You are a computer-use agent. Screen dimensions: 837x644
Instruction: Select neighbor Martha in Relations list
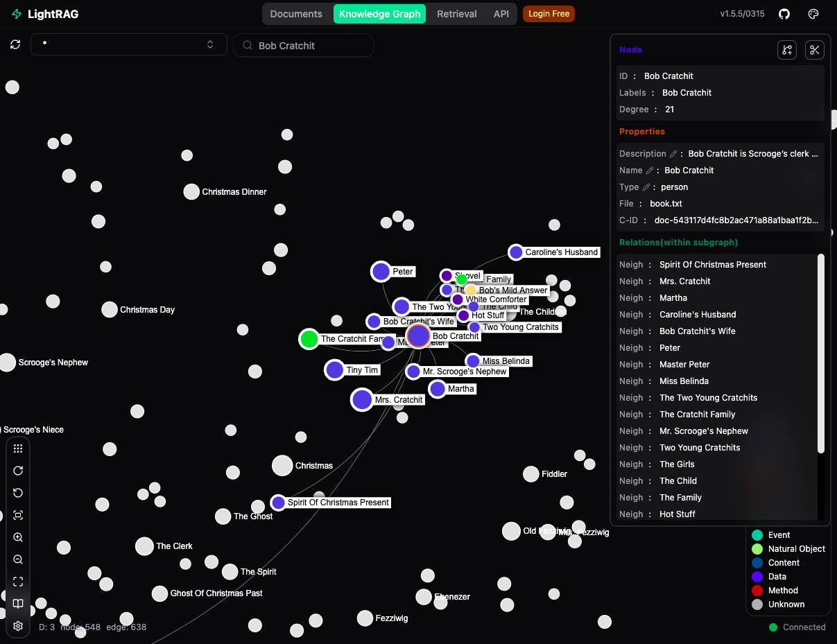673,298
